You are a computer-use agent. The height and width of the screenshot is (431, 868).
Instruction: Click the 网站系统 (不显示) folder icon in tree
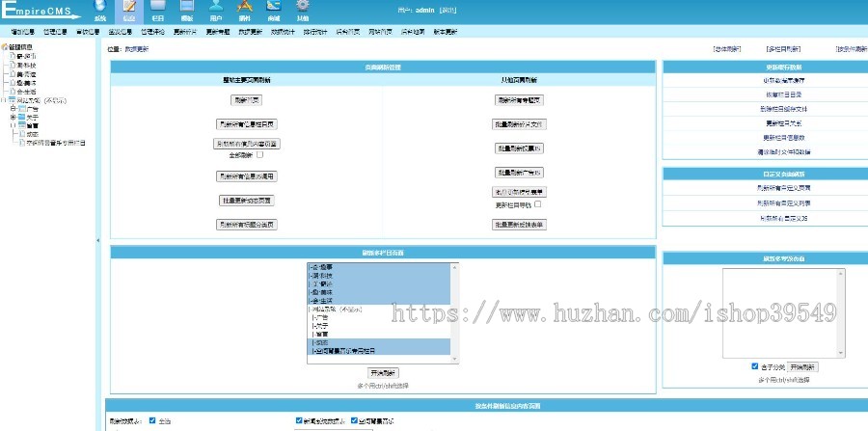point(13,100)
